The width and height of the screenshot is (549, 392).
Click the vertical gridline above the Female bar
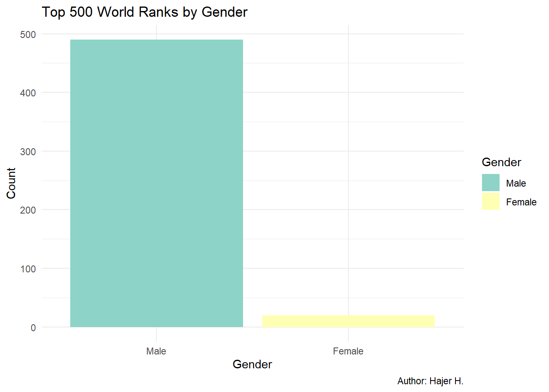348,163
